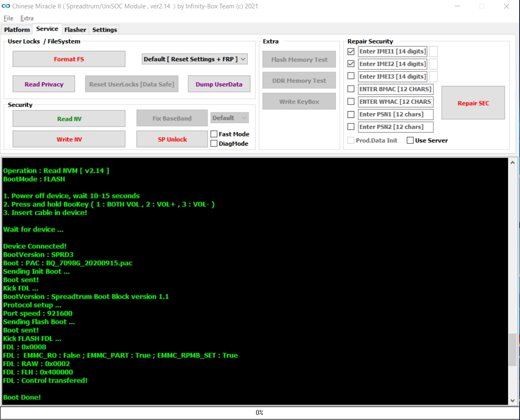Uncheck the IMEI1 checkbox
Viewport: 520px width, 420px height.
(351, 52)
